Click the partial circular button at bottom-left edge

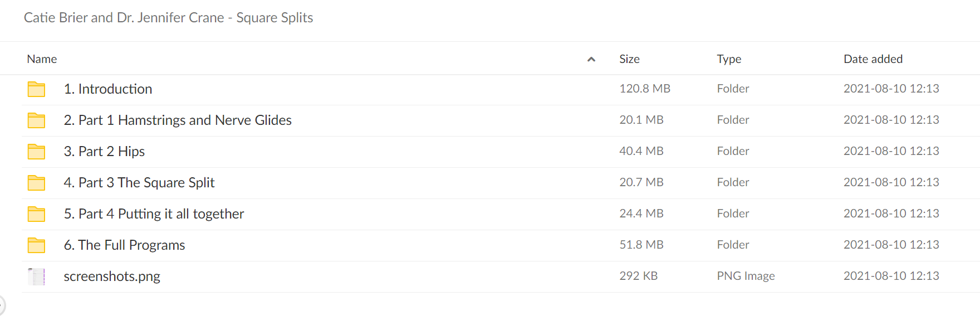pyautogui.click(x=2, y=306)
